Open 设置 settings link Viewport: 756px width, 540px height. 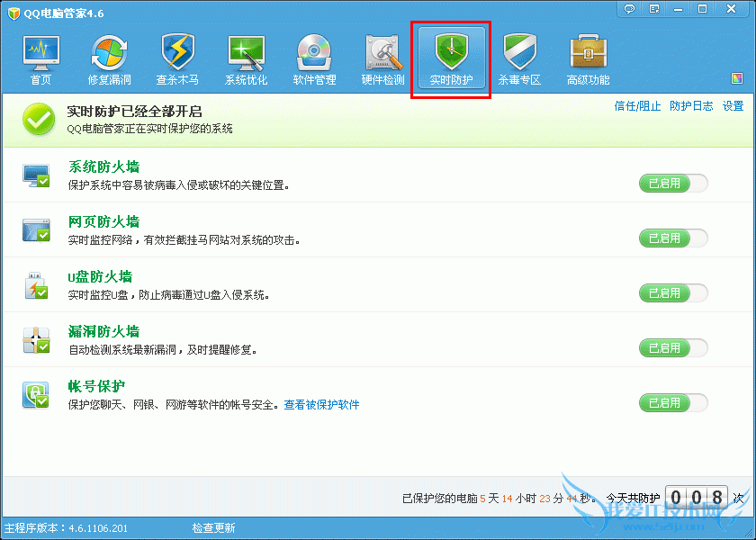[x=733, y=106]
